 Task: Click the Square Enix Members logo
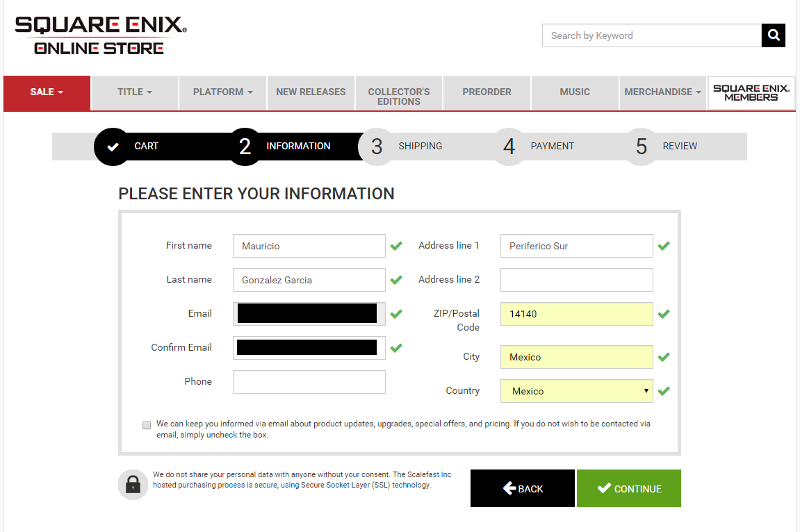(x=751, y=93)
